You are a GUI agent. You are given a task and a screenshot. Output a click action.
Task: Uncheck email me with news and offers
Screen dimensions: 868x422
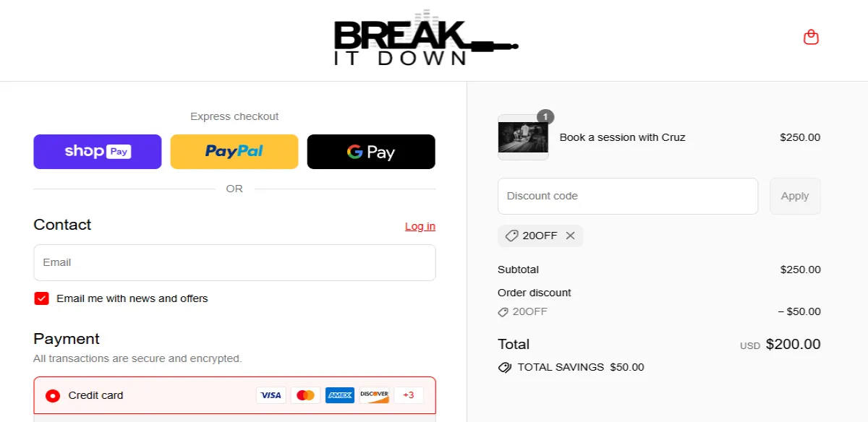point(41,298)
